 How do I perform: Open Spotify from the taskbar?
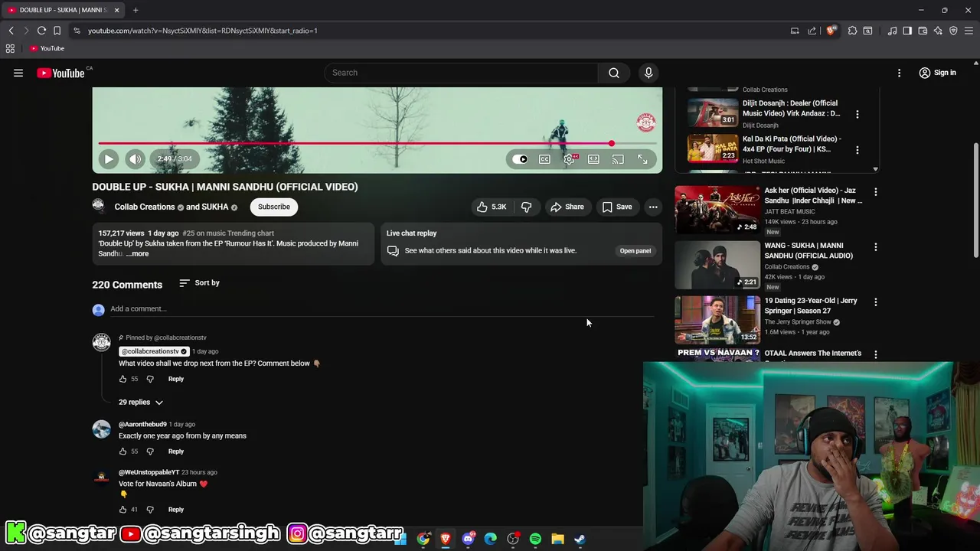535,539
